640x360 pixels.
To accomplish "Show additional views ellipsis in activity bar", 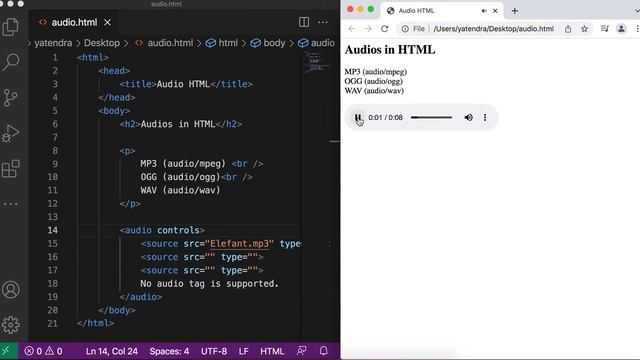I will point(11,204).
